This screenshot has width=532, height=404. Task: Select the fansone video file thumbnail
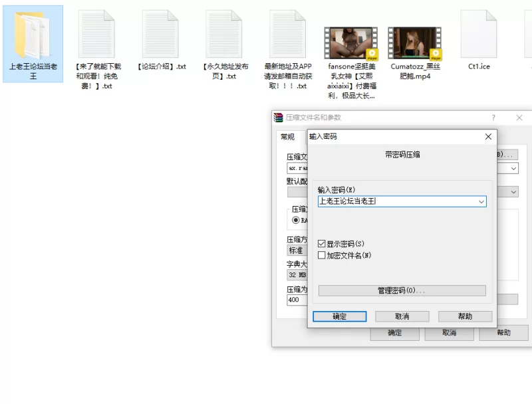(x=351, y=43)
